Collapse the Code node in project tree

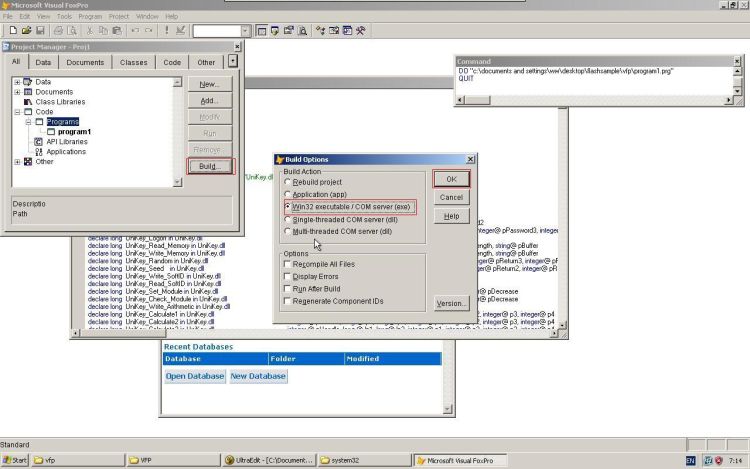click(17, 112)
